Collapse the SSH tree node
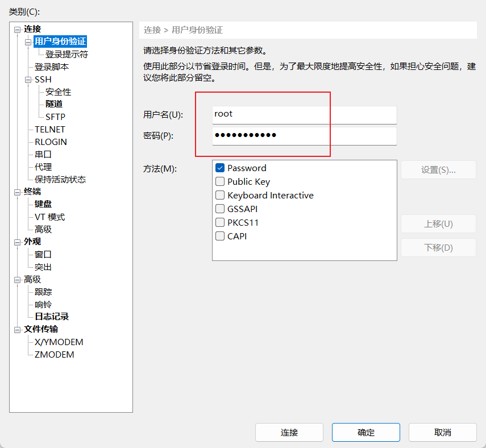 28,80
